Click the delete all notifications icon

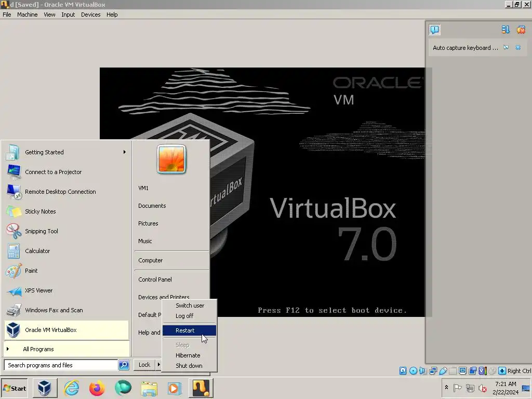pyautogui.click(x=521, y=30)
